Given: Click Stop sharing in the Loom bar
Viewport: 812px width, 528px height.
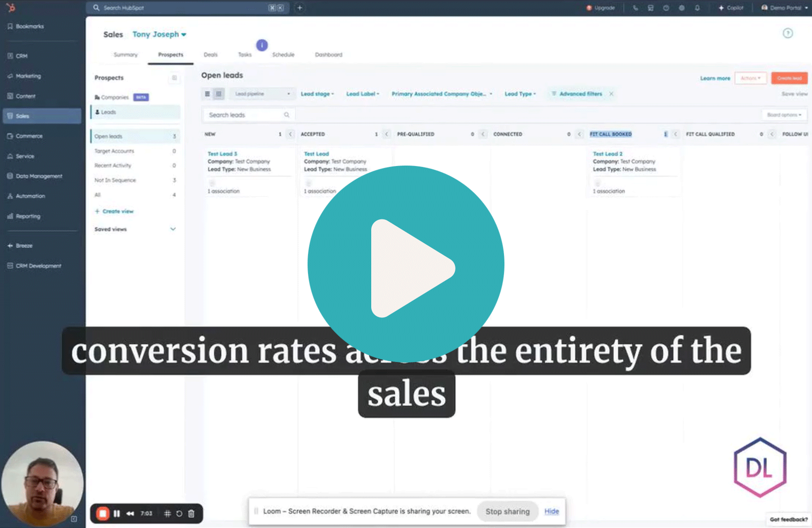Looking at the screenshot, I should click(x=507, y=511).
